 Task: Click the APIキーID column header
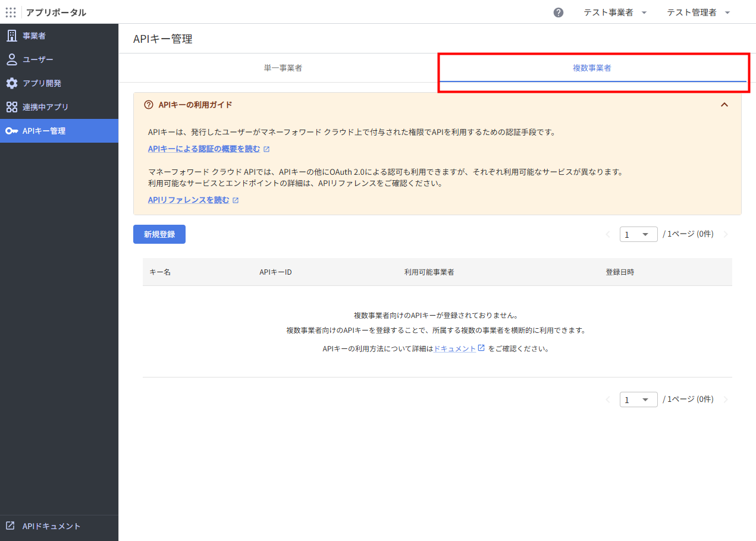pos(275,272)
